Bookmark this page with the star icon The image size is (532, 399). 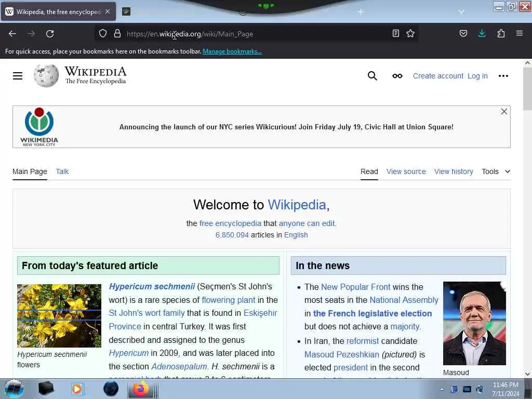tap(410, 33)
